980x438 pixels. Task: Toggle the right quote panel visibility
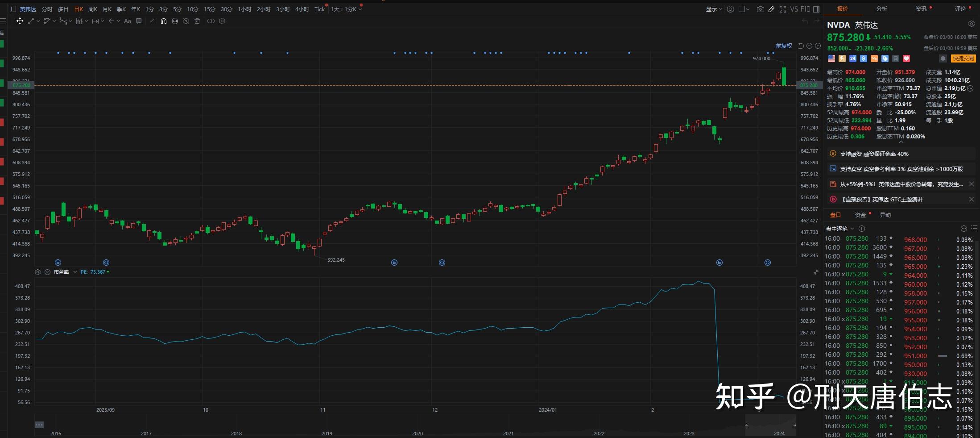coord(816,9)
